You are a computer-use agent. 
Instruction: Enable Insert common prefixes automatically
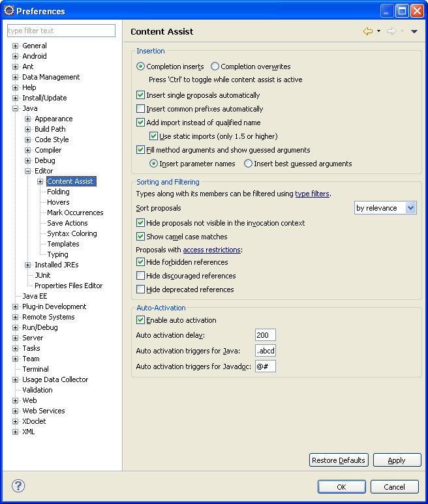[x=140, y=109]
